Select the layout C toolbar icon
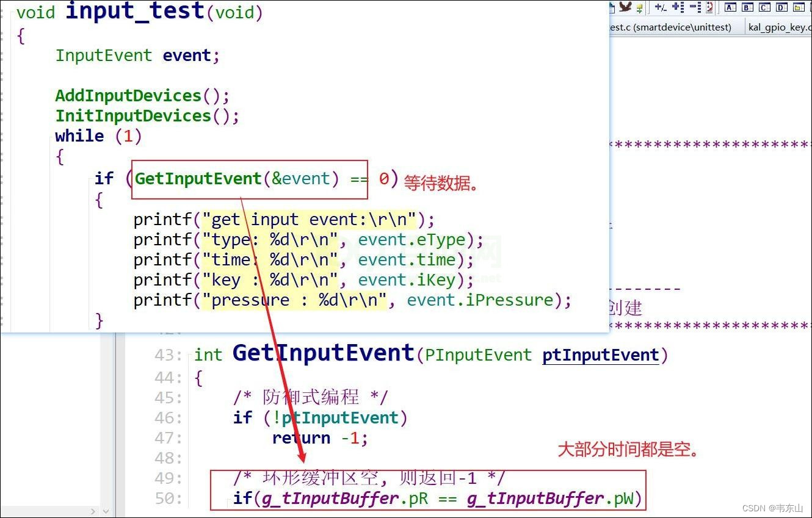This screenshot has width=812, height=518. (764, 7)
